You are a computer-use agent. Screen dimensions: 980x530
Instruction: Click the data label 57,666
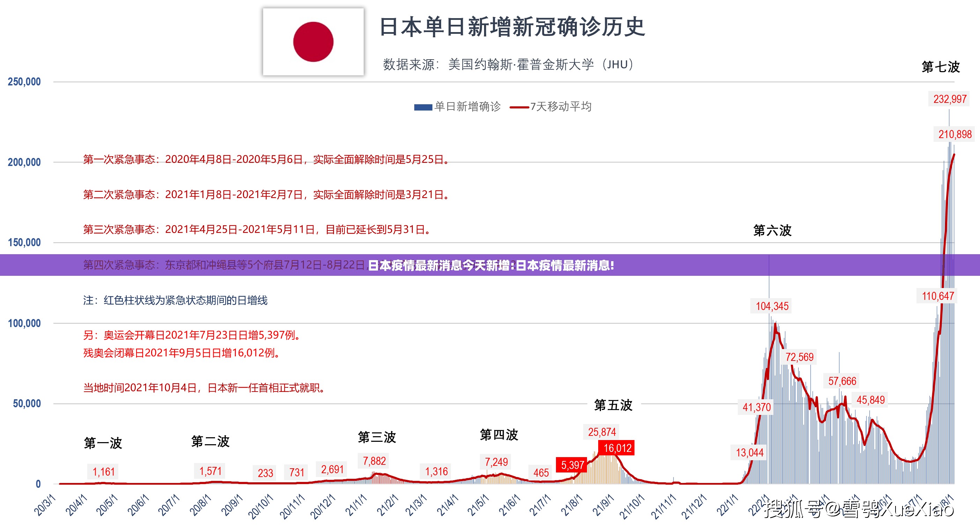(842, 381)
